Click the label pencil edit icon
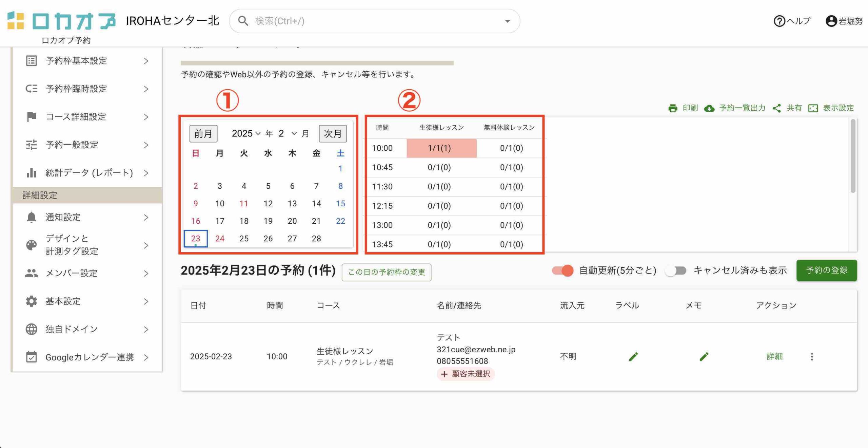This screenshot has height=448, width=868. tap(633, 356)
